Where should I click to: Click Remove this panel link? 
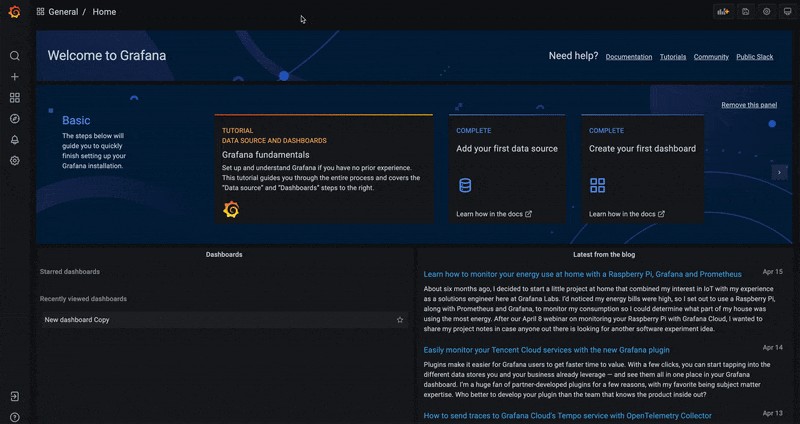[749, 105]
